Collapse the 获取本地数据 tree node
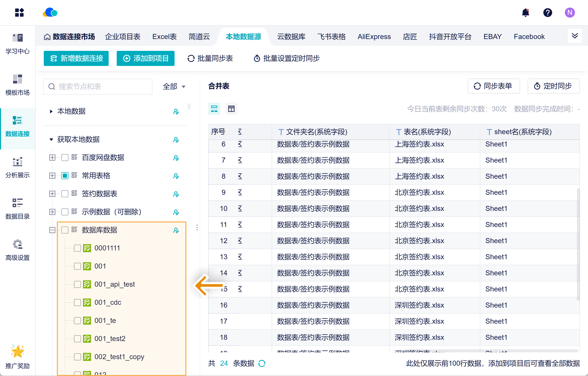This screenshot has width=588, height=376. pos(51,139)
